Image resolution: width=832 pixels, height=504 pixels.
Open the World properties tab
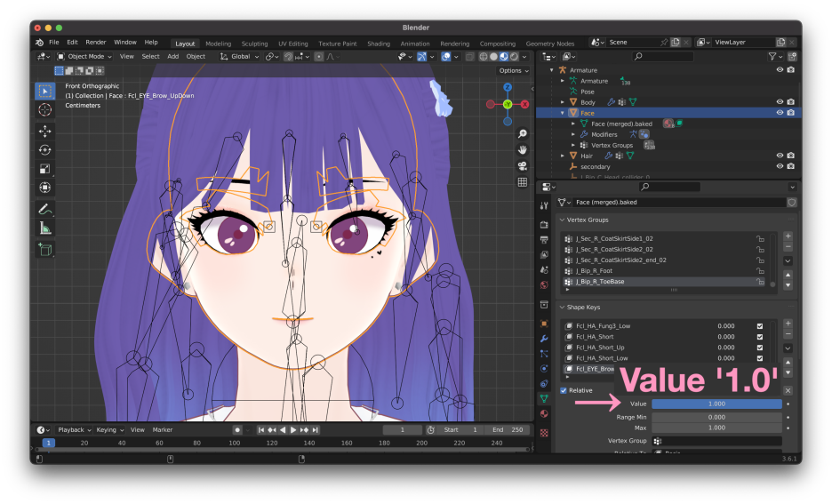pos(544,285)
